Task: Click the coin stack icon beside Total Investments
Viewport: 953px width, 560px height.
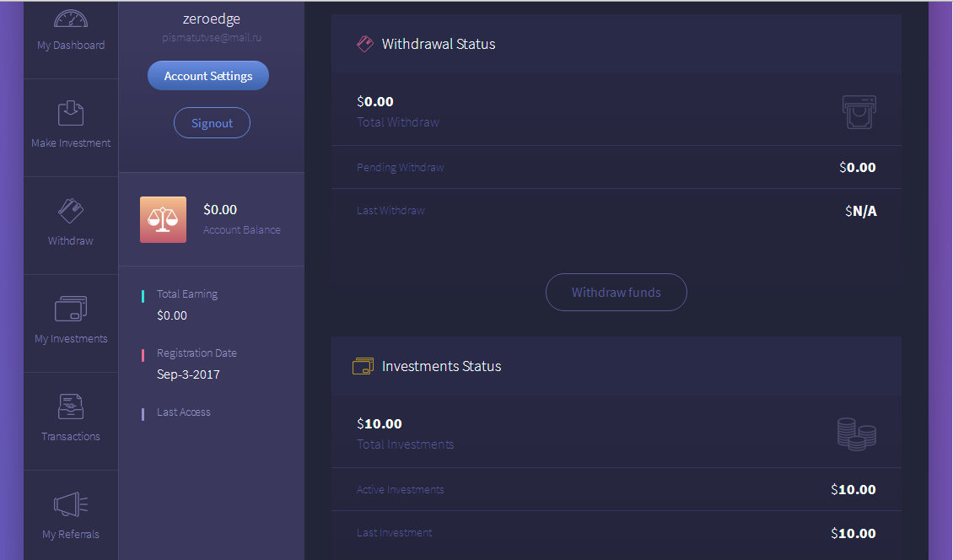Action: (856, 433)
